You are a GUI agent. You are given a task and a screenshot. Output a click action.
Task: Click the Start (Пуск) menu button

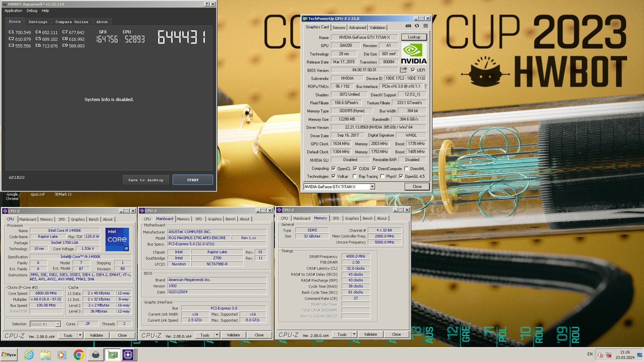coord(9,355)
